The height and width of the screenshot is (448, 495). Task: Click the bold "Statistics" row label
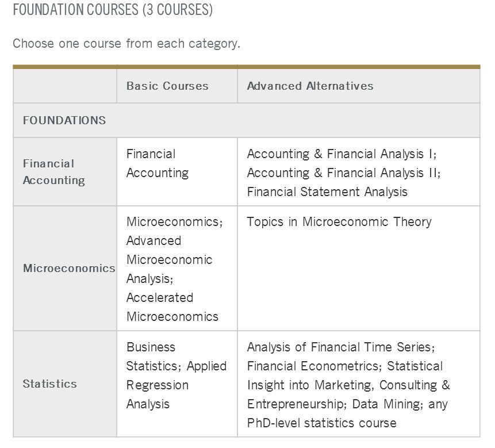(49, 384)
